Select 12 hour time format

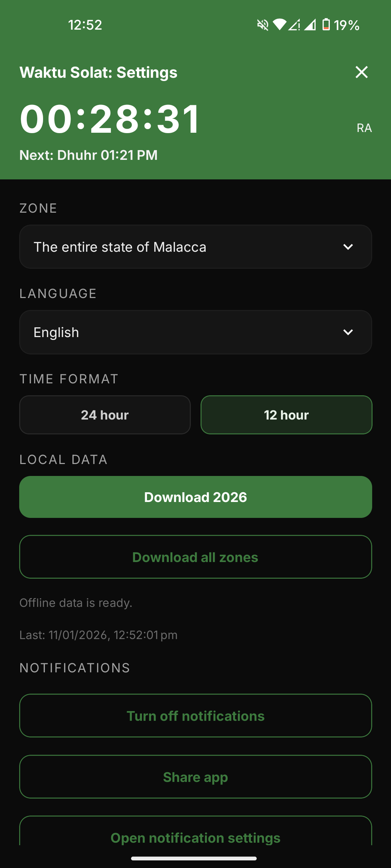tap(286, 415)
